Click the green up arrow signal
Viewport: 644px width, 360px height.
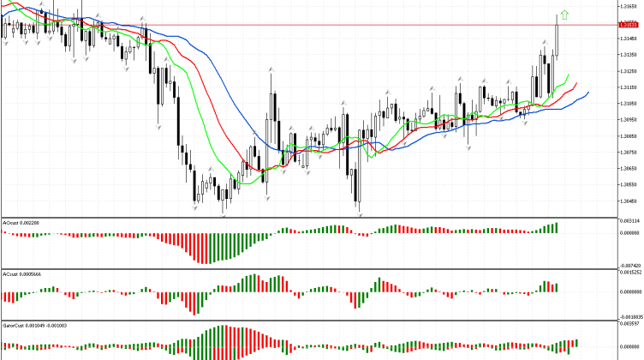(x=563, y=15)
